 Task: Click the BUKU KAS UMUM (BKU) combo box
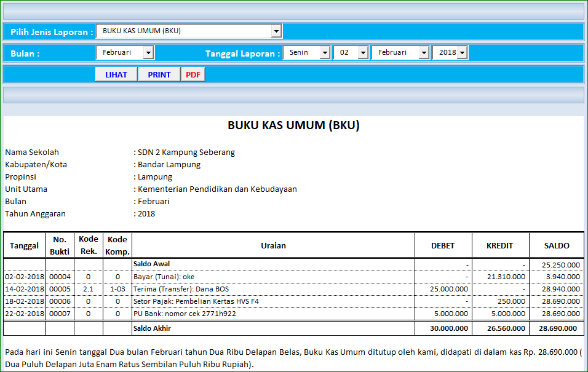coord(189,31)
